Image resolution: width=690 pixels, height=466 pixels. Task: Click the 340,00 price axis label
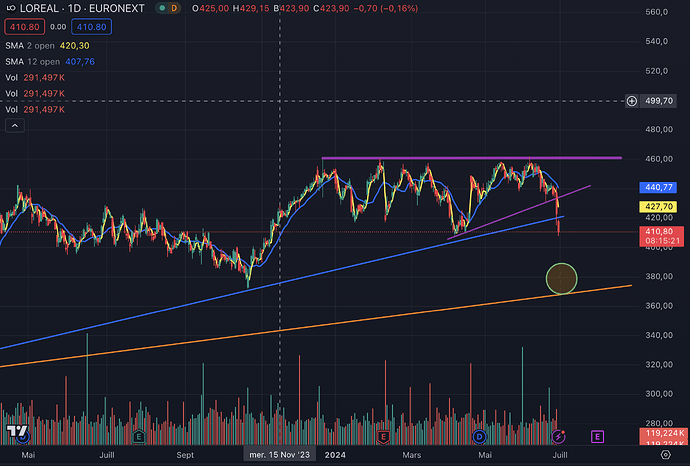[x=659, y=335]
